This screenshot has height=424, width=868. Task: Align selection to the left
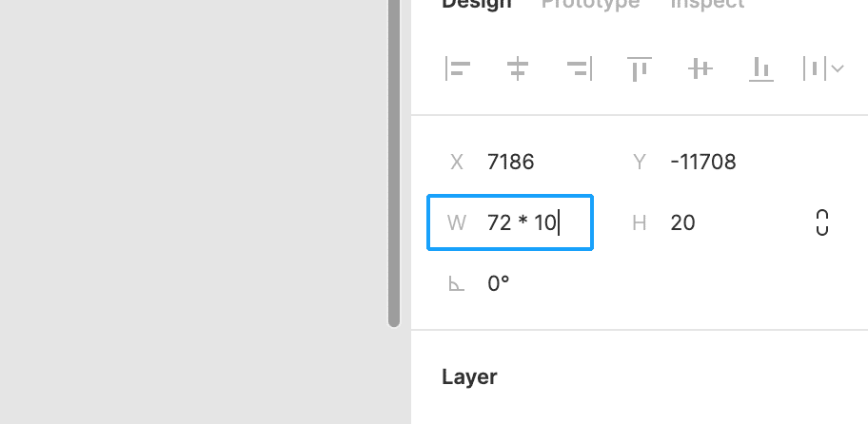tap(458, 68)
